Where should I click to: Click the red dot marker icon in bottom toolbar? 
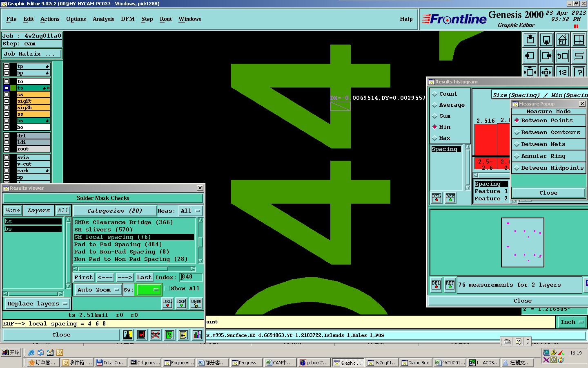pyautogui.click(x=142, y=335)
